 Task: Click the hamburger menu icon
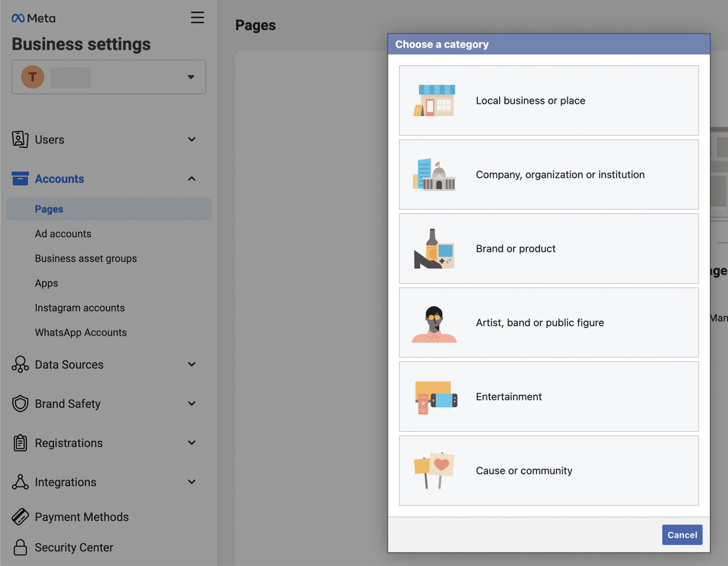(198, 18)
